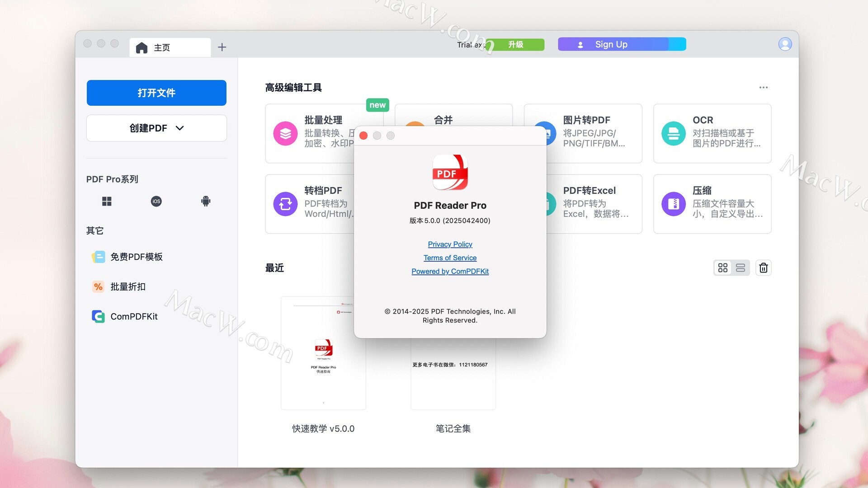Click the 快速教学 v5.0.0 file name
Screen dimensions: 868x488
323,429
